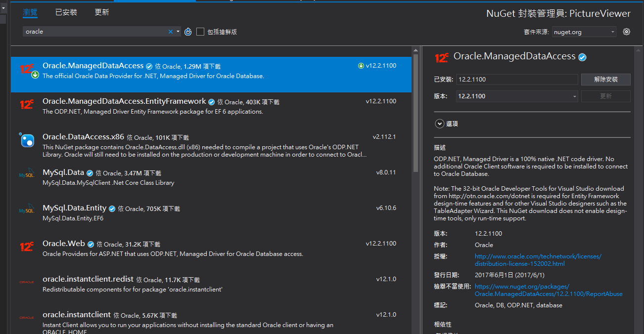Click MySql.Data.Entity package logo

(27, 211)
